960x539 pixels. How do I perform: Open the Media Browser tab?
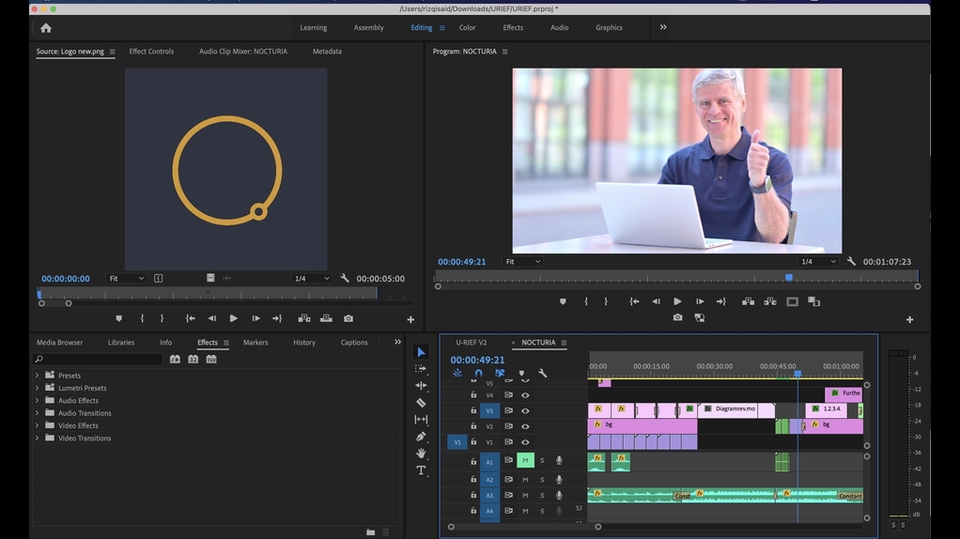tap(59, 342)
